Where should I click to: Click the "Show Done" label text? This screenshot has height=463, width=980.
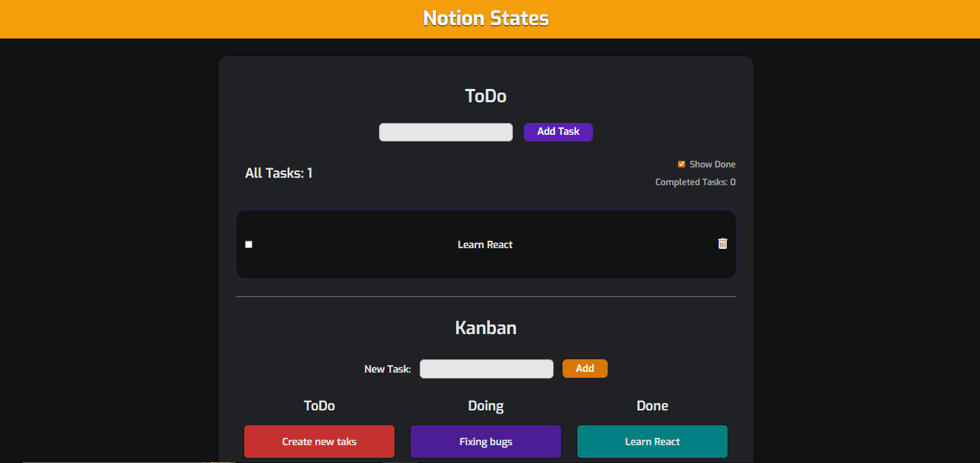[712, 164]
